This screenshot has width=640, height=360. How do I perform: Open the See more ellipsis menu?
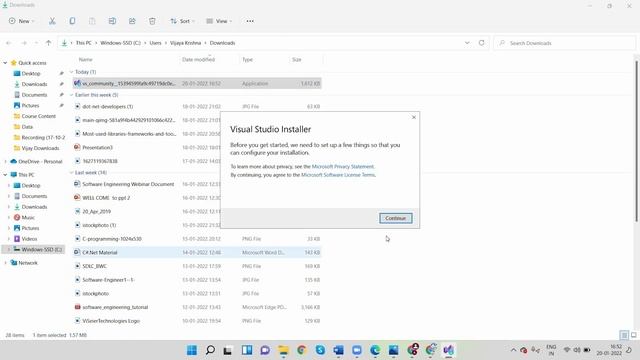click(250, 21)
